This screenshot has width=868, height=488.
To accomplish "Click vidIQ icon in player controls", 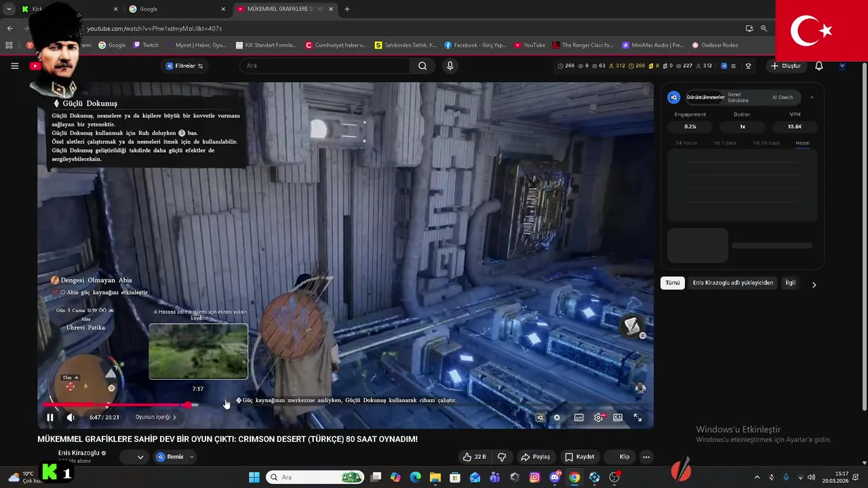I will pyautogui.click(x=540, y=418).
